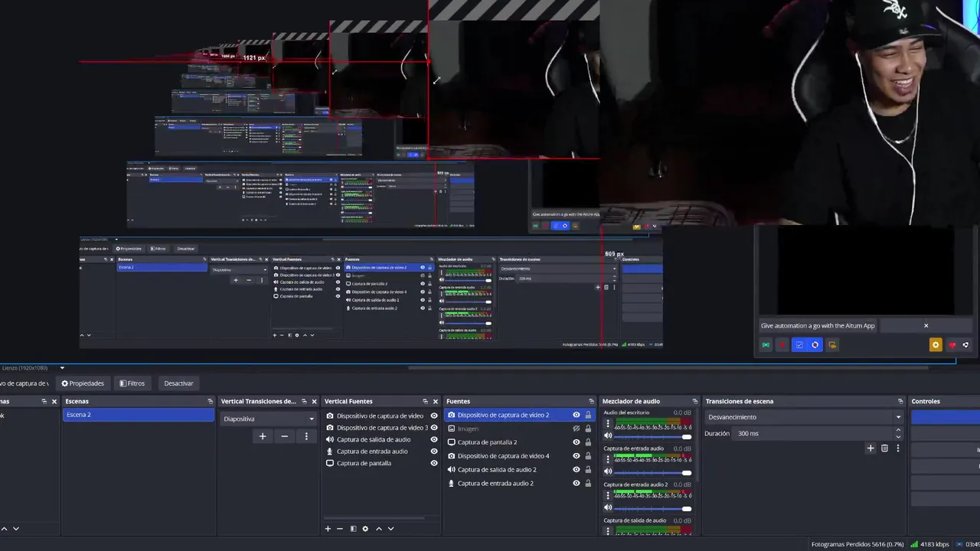Pop out the Fuentes dock
The image size is (980, 551).
click(x=591, y=401)
